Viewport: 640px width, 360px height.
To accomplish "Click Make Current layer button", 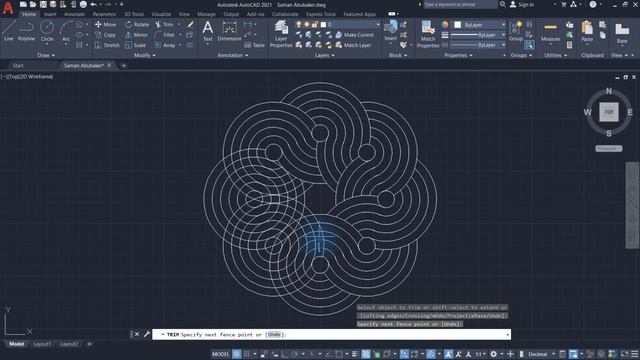I will tap(354, 35).
